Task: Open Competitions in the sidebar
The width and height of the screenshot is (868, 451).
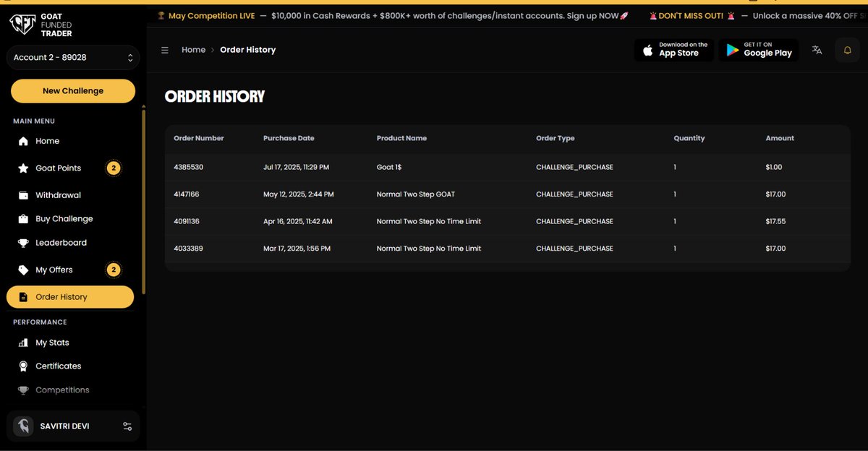Action: (62, 390)
